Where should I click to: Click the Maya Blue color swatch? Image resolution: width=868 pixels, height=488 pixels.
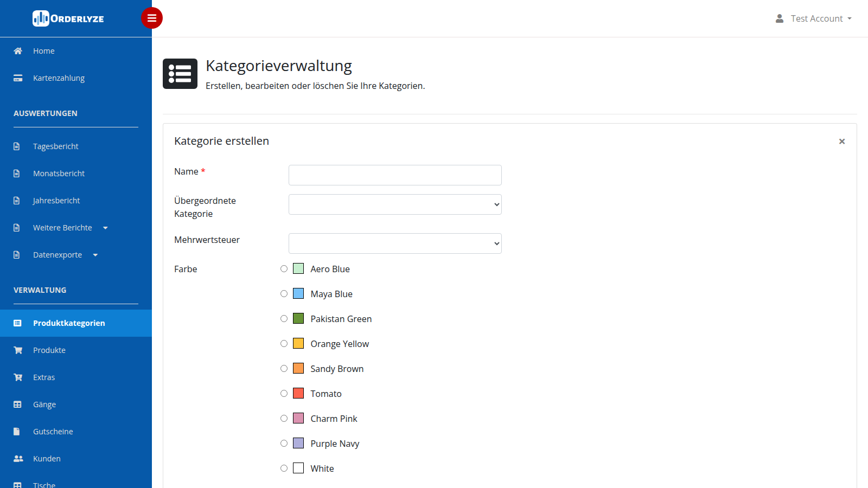click(298, 294)
